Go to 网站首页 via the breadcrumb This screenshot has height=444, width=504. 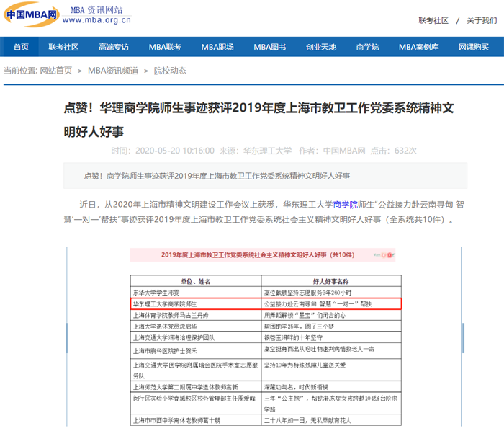[x=55, y=71]
